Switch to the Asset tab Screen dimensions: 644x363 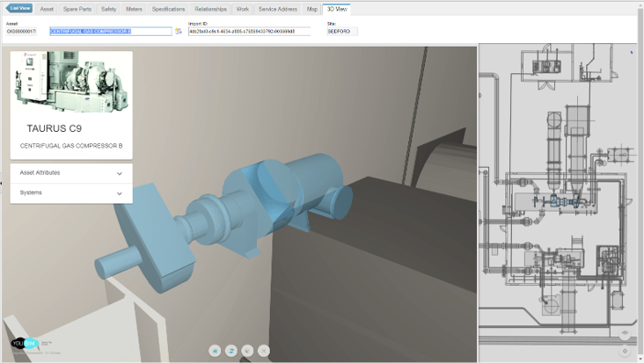click(x=47, y=9)
